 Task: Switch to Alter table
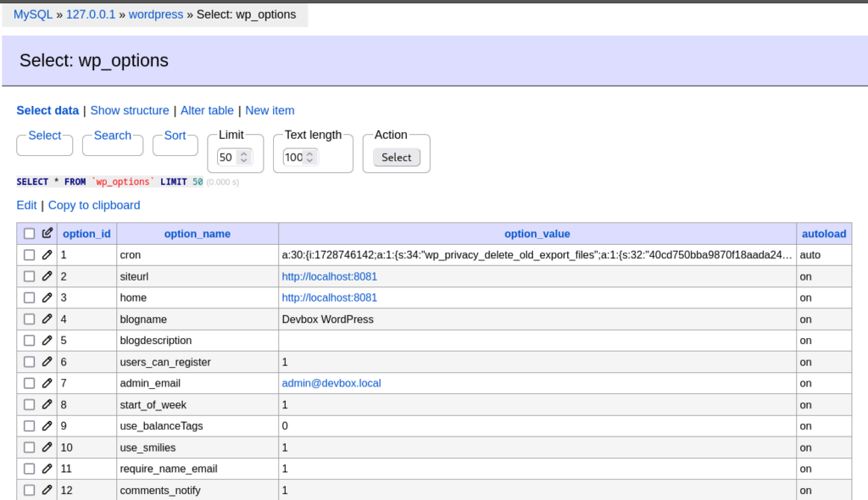coord(207,110)
